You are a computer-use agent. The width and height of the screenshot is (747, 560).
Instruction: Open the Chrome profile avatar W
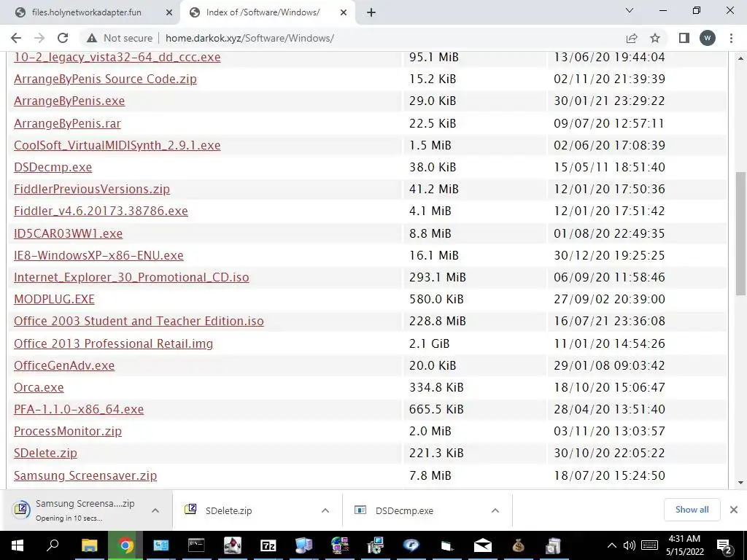click(708, 38)
